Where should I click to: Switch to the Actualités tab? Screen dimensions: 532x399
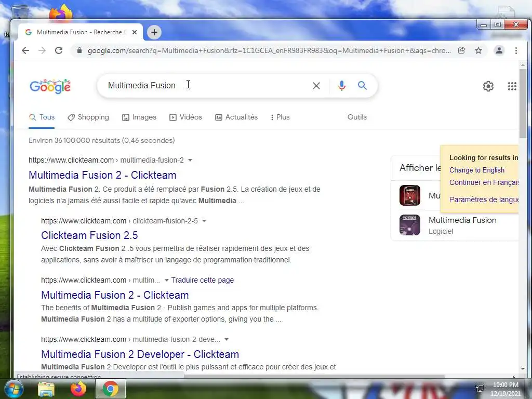(x=236, y=117)
